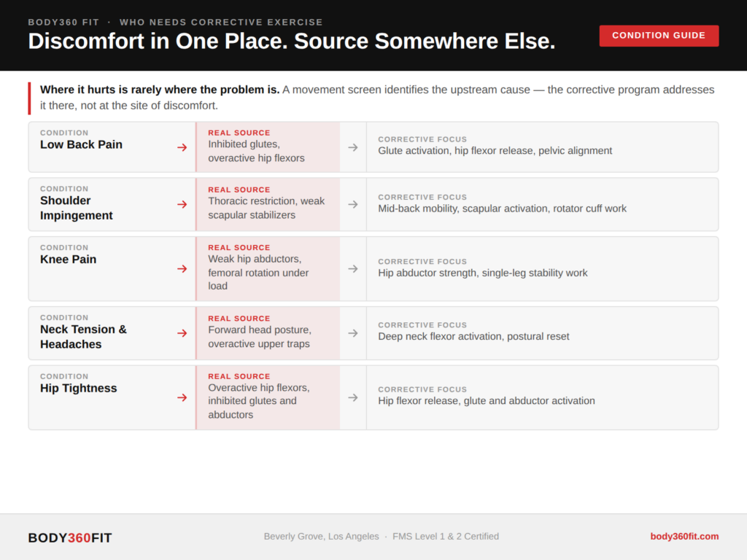Select the Hip Tightness condition title
Screen dimensions: 747x560
(x=79, y=388)
